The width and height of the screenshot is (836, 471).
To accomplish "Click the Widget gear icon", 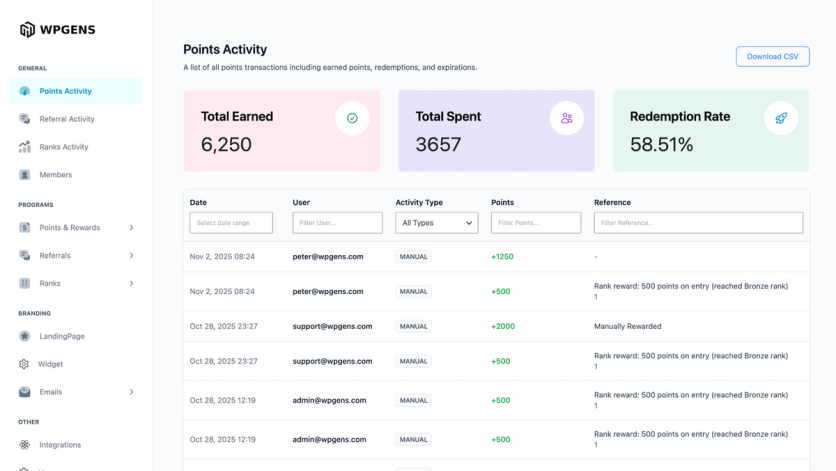I will point(24,364).
